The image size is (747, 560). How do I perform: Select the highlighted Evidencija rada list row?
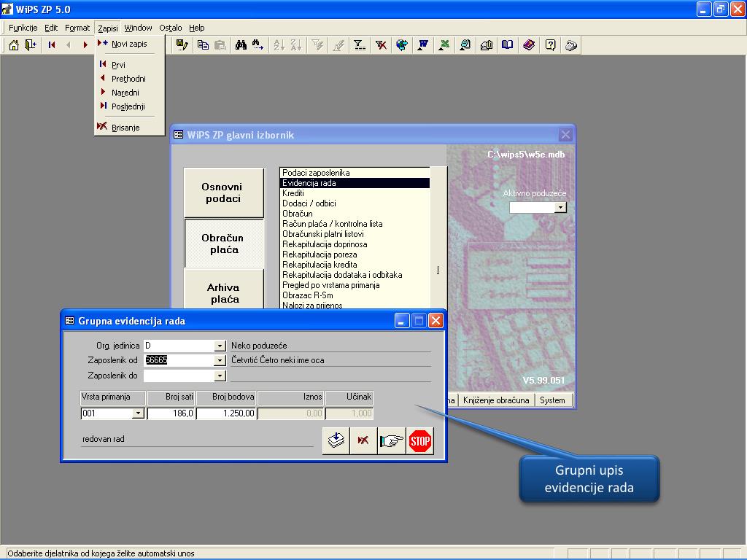(355, 183)
